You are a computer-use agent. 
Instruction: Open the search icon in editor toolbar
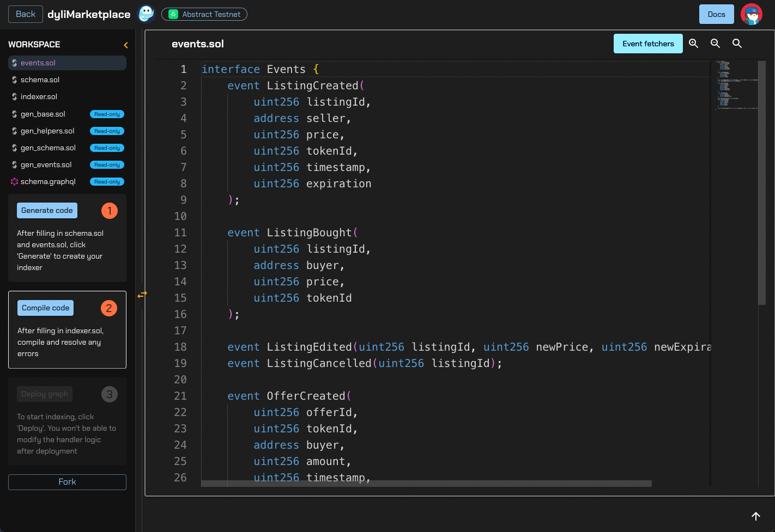click(x=737, y=44)
